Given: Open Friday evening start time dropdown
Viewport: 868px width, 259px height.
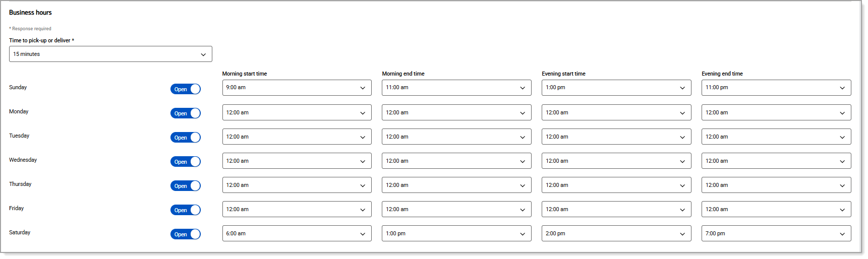Looking at the screenshot, I should [616, 209].
